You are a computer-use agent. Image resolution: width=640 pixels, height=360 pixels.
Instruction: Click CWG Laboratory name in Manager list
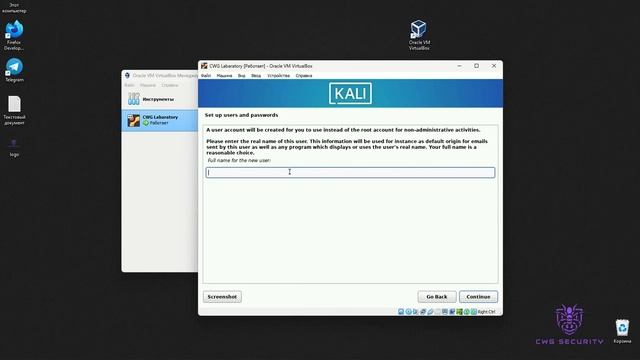pos(160,117)
